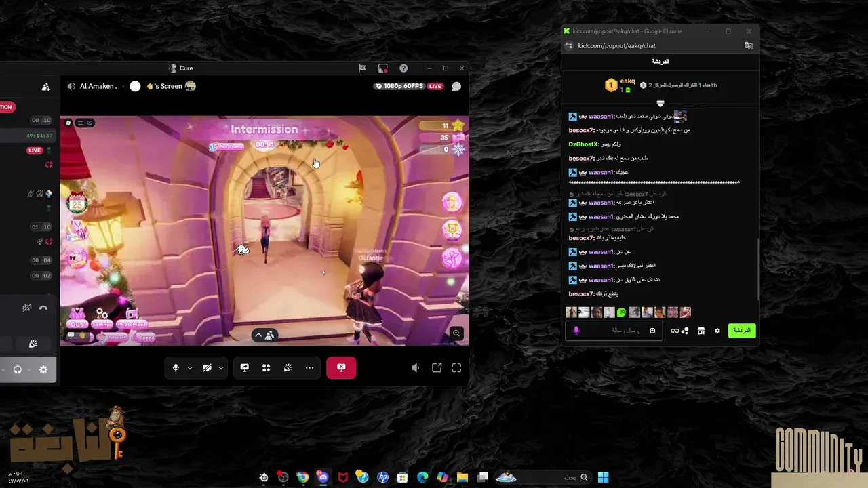Open McAfee from the taskbar

pyautogui.click(x=343, y=477)
